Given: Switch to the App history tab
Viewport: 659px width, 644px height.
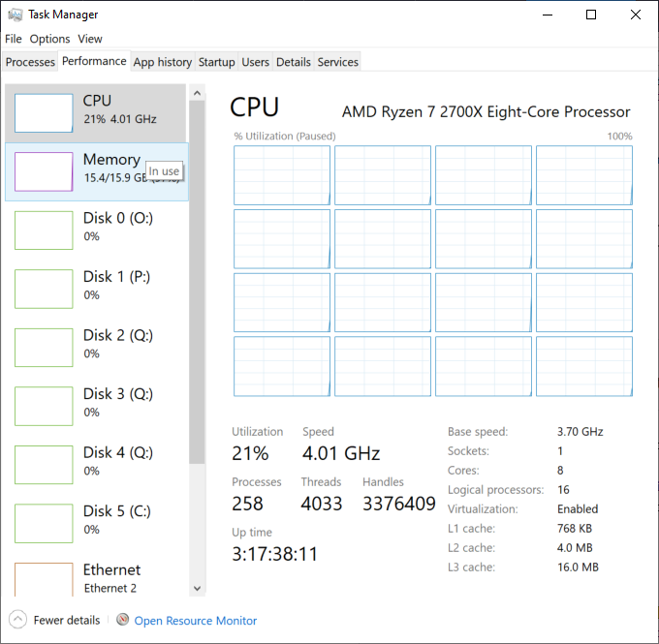Looking at the screenshot, I should tap(163, 62).
